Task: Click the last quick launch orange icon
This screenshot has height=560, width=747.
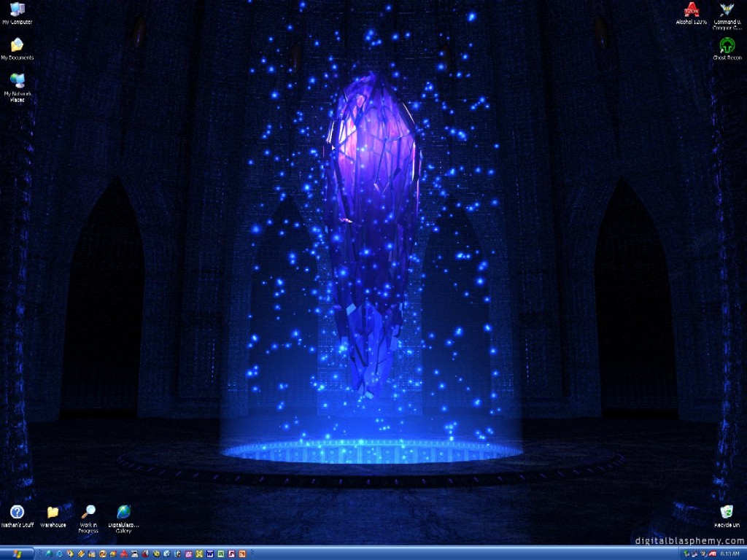Action: click(241, 553)
